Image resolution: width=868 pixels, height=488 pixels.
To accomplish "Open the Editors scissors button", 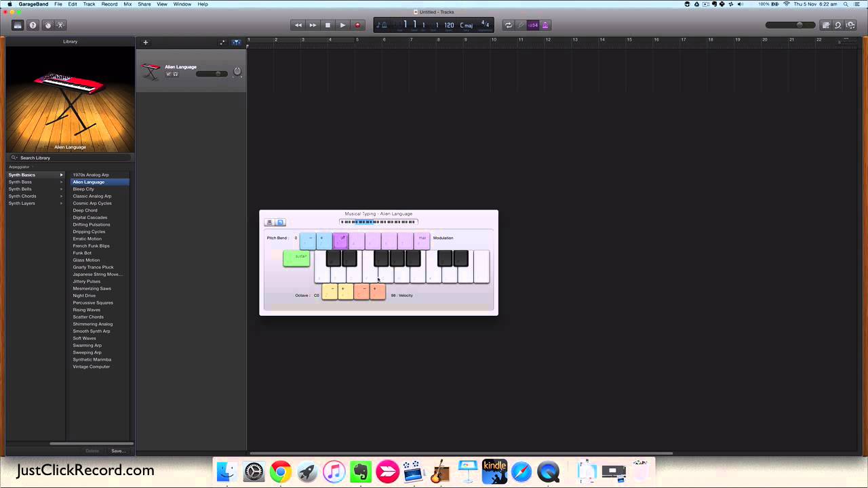I will [60, 25].
